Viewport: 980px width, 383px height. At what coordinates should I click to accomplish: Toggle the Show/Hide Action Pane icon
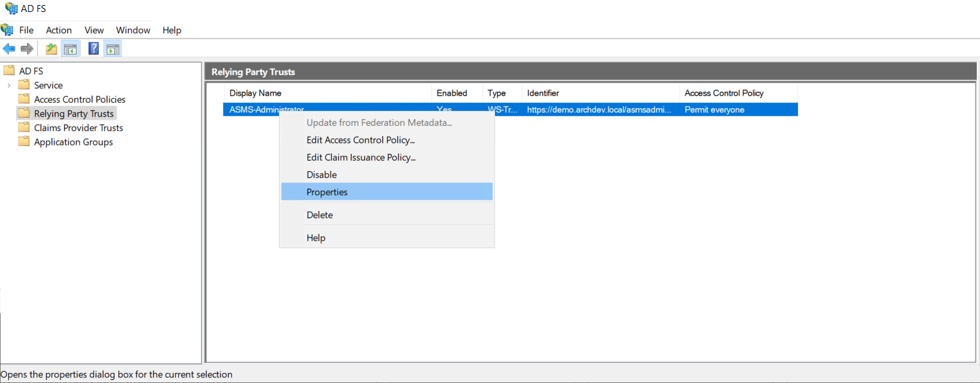click(x=113, y=49)
